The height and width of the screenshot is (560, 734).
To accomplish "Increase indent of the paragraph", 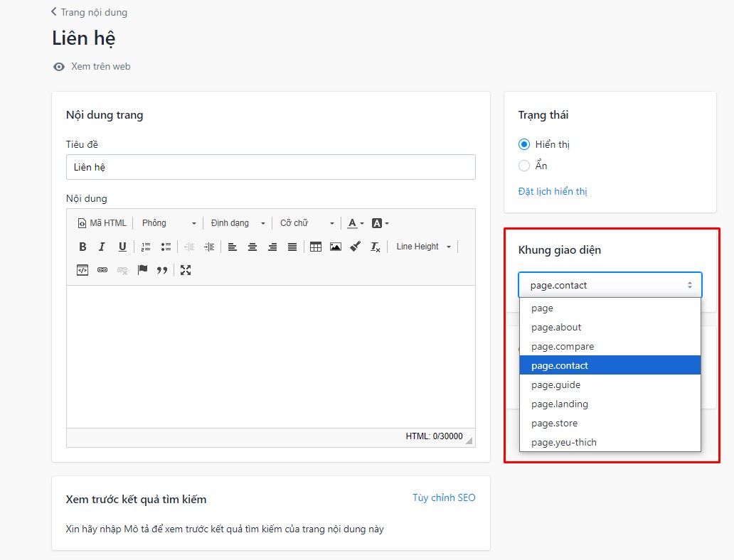I will pyautogui.click(x=209, y=247).
